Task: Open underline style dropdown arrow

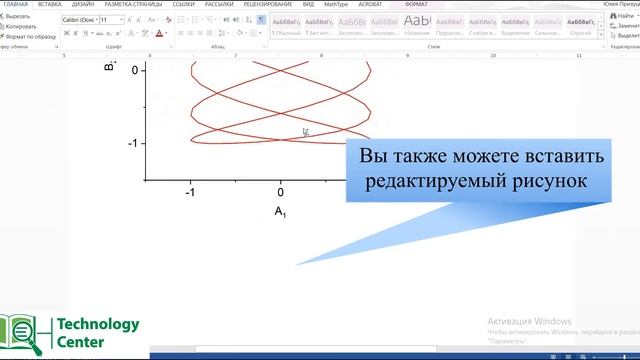Action: 92,33
